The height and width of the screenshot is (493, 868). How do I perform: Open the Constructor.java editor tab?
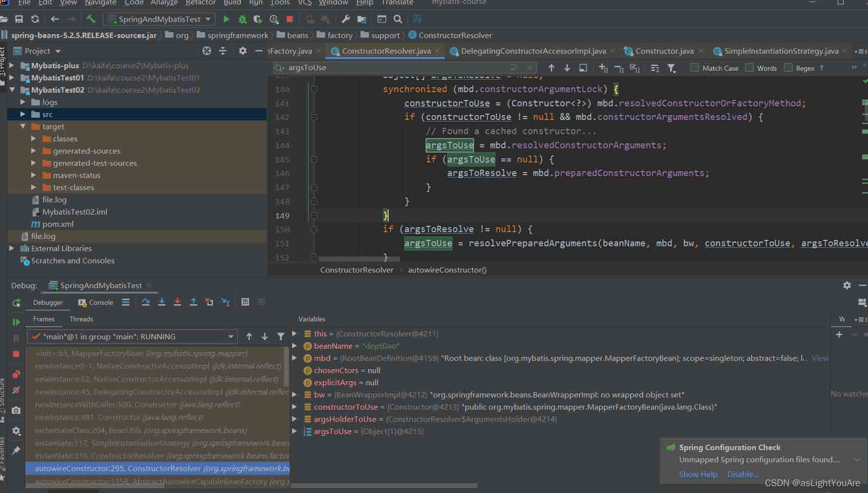pos(664,51)
